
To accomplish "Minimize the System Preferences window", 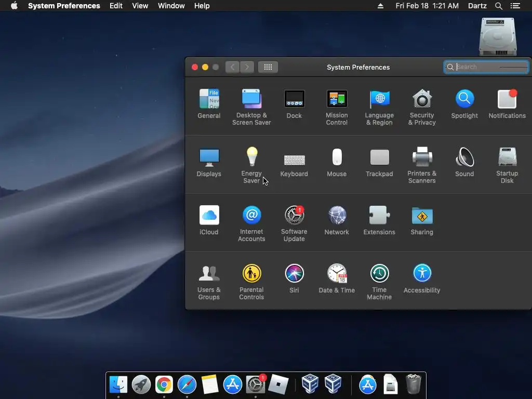I will (x=205, y=67).
